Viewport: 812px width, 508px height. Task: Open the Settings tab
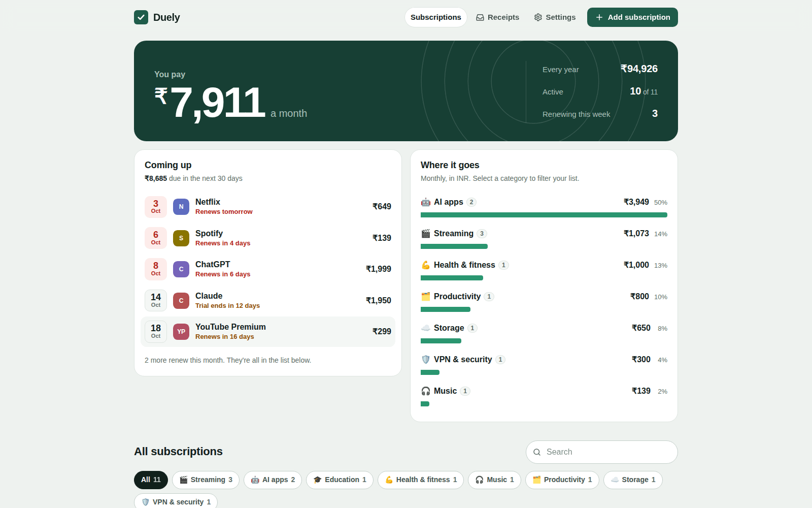555,17
